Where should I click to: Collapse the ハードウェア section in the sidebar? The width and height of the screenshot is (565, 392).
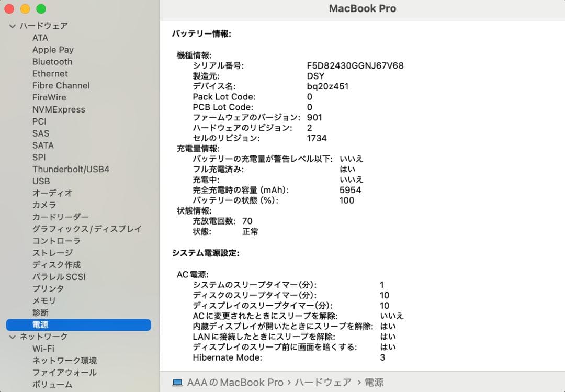[11, 25]
